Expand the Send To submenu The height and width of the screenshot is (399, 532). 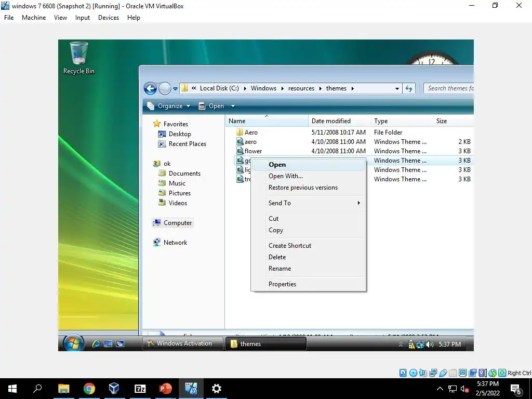coord(308,203)
